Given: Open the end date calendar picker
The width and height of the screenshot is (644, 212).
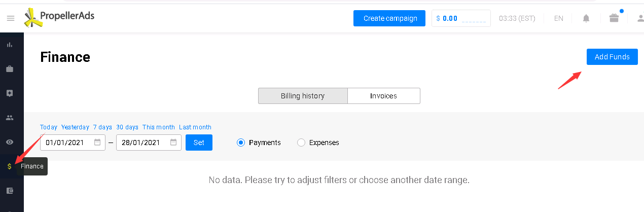Looking at the screenshot, I should pyautogui.click(x=173, y=143).
